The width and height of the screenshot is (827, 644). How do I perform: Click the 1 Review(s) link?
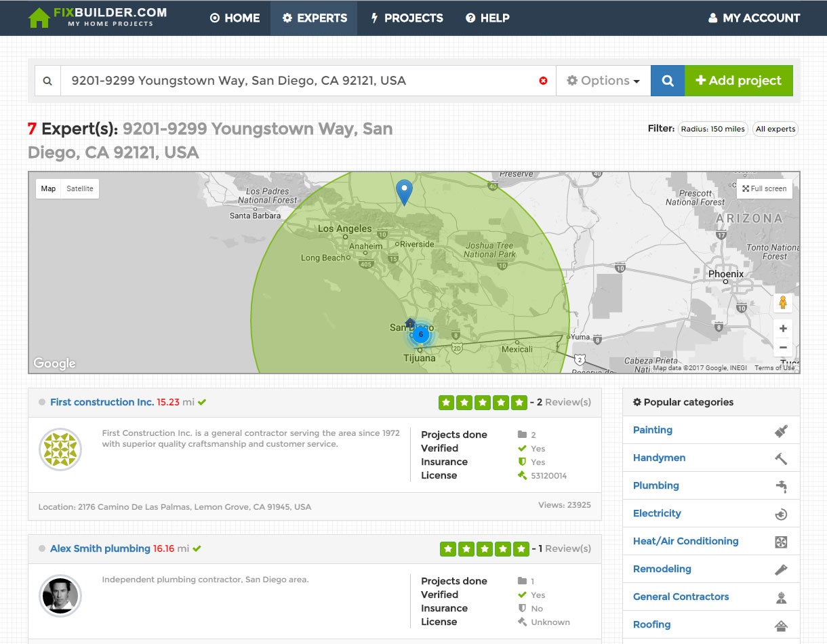click(x=565, y=548)
